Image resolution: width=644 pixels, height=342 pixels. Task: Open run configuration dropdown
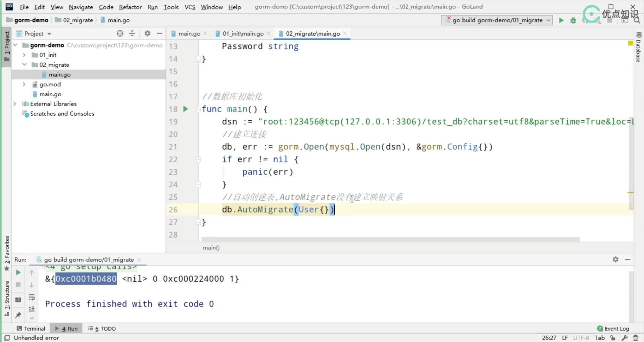pos(497,20)
